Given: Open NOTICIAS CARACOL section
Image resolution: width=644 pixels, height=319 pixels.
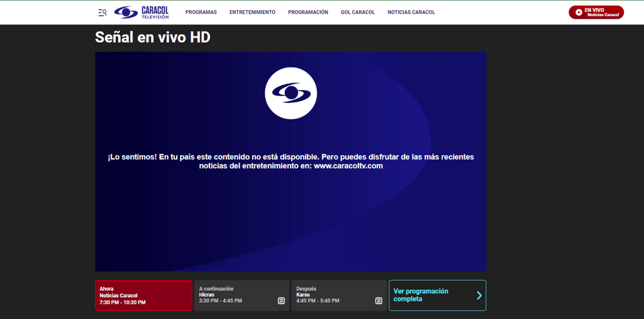Looking at the screenshot, I should (411, 13).
